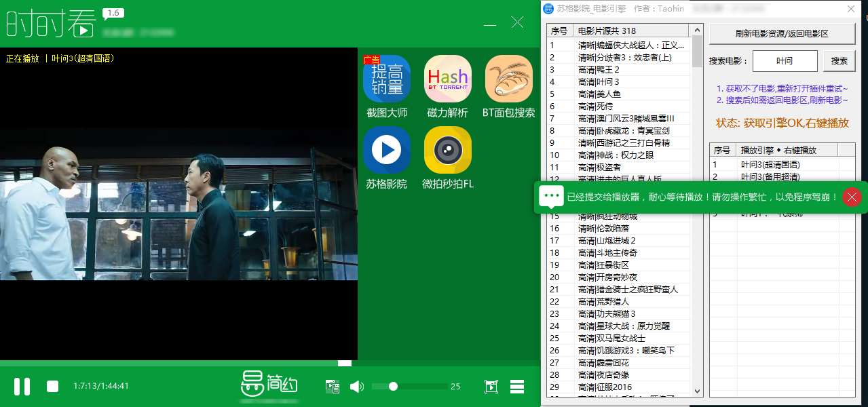
Task: Click 刷新电影资源/返回电影区 button
Action: (782, 33)
